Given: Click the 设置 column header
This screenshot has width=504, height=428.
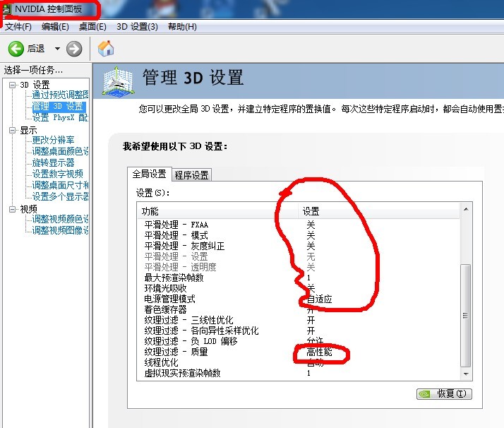Looking at the screenshot, I should coord(379,211).
